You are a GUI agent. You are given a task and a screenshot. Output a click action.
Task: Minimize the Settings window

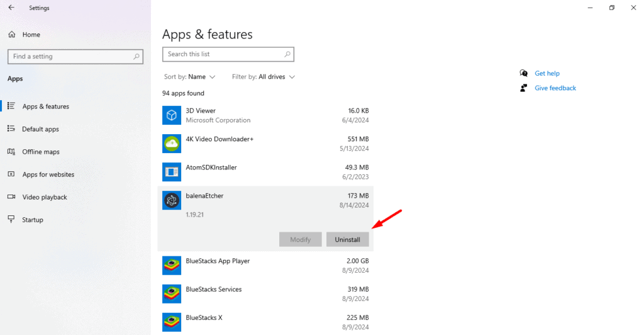click(590, 8)
